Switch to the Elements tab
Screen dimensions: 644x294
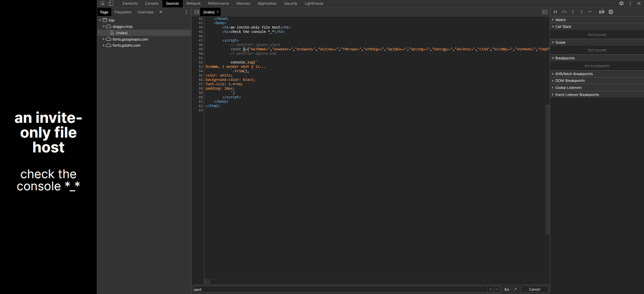(x=130, y=4)
